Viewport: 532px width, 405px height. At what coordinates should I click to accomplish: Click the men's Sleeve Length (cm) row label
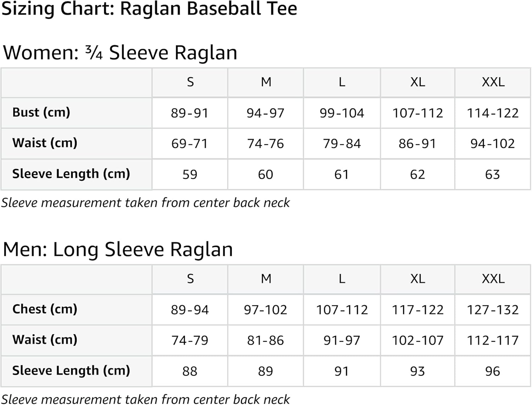click(71, 371)
